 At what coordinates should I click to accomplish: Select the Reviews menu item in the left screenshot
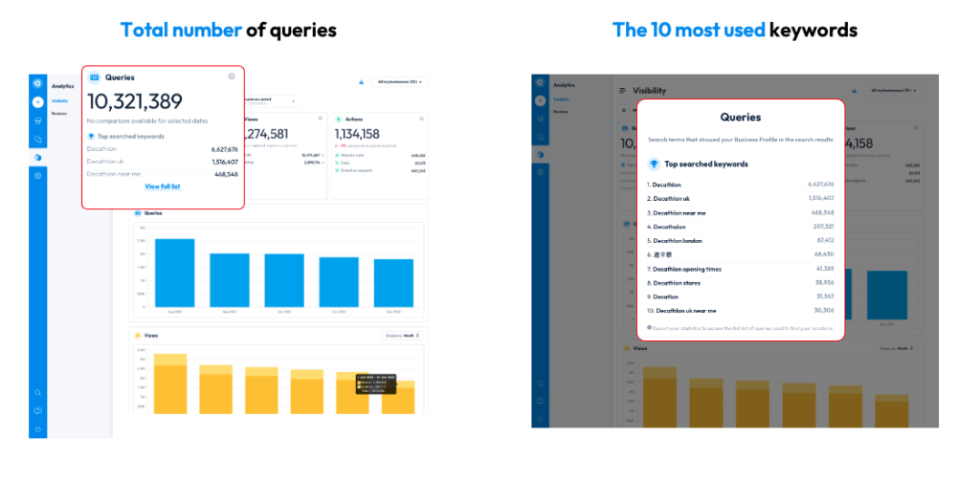[x=58, y=113]
